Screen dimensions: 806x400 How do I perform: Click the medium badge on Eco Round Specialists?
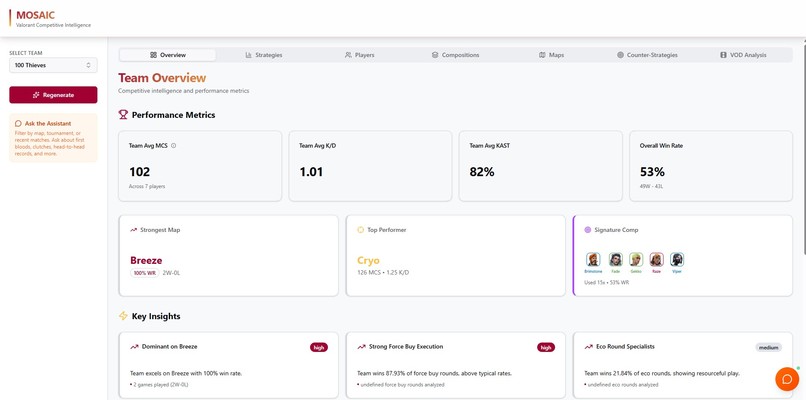point(768,348)
